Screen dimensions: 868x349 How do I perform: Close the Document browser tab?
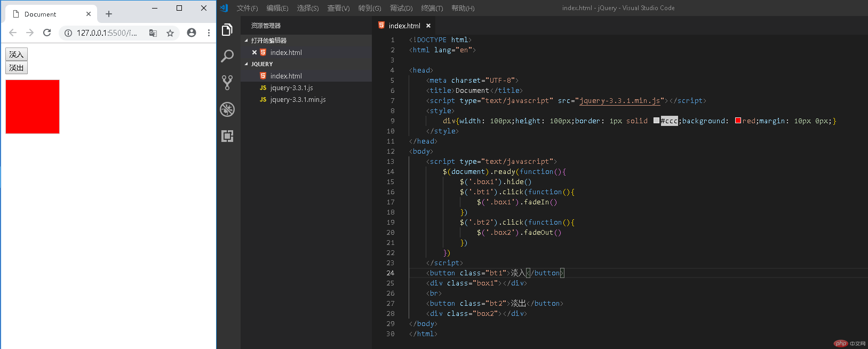tap(89, 14)
